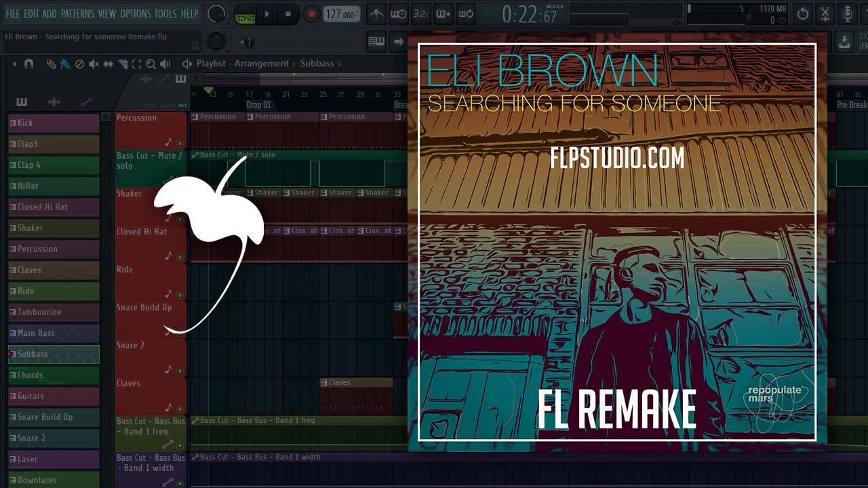
Task: Choose the Select marquee tool in playlist
Action: (136, 64)
